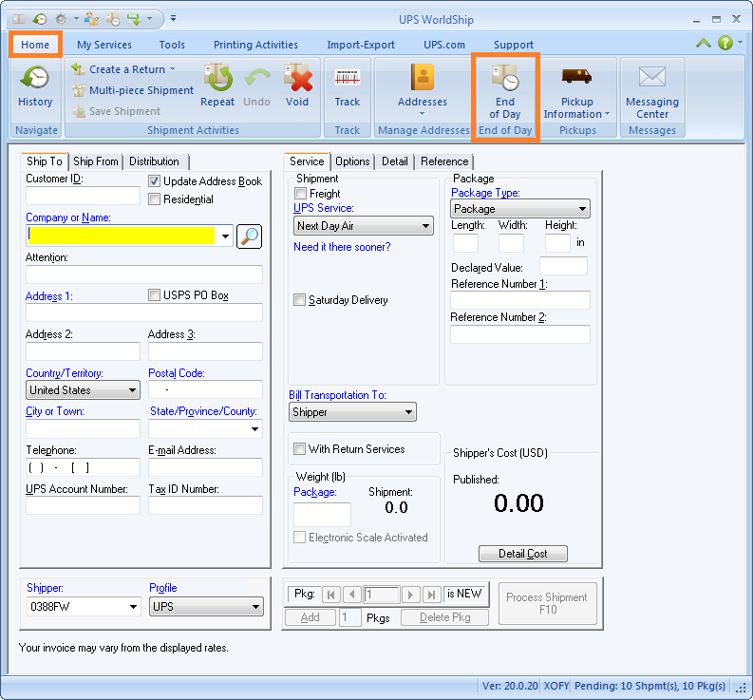Image resolution: width=753 pixels, height=700 pixels.
Task: Click the Package weight input field
Action: click(x=322, y=515)
